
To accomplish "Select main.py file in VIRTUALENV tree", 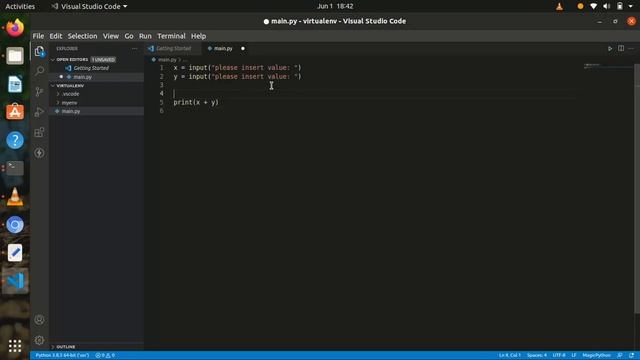I will point(71,111).
